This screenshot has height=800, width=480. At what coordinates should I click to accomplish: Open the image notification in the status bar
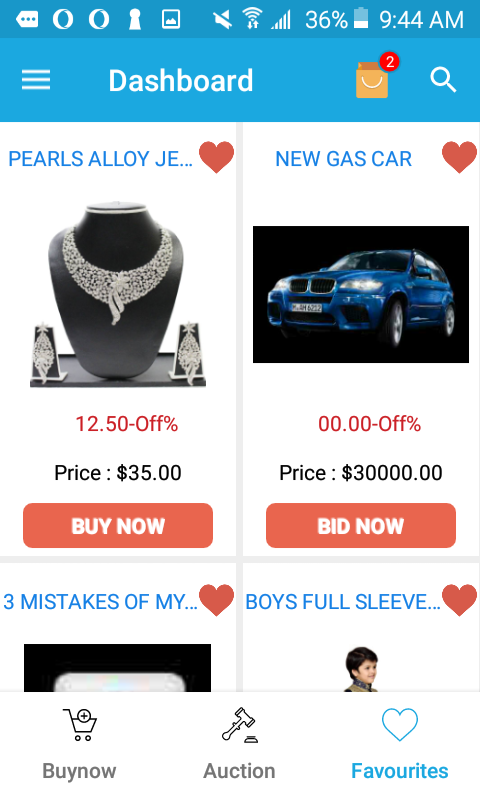(x=171, y=19)
